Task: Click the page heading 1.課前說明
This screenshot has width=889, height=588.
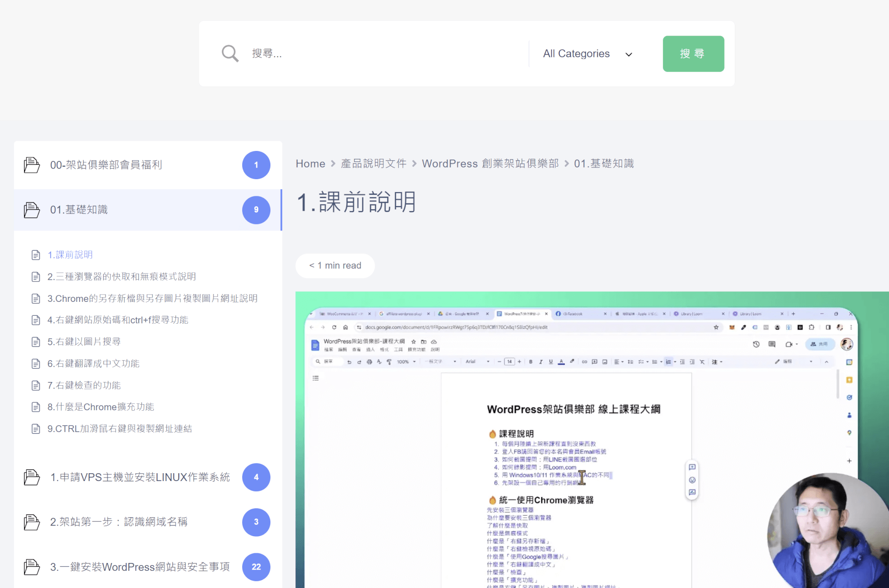Action: click(x=356, y=202)
